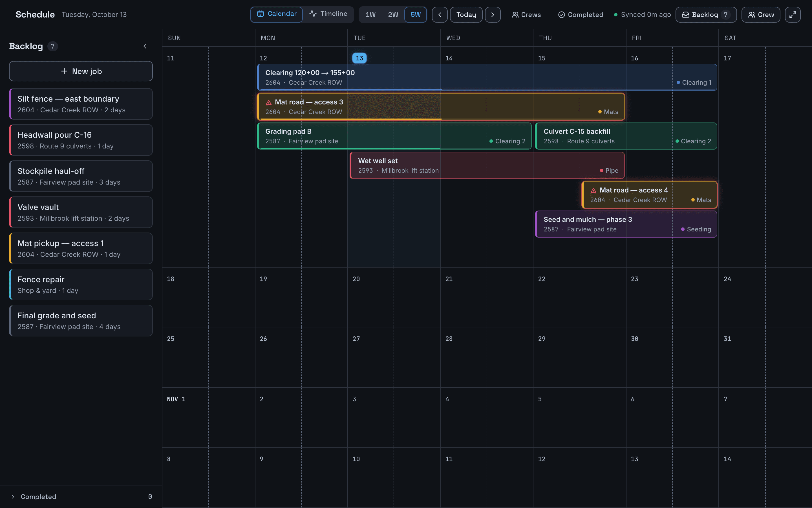This screenshot has height=508, width=812.
Task: Select the October 31 day cell
Action: pyautogui.click(x=765, y=358)
